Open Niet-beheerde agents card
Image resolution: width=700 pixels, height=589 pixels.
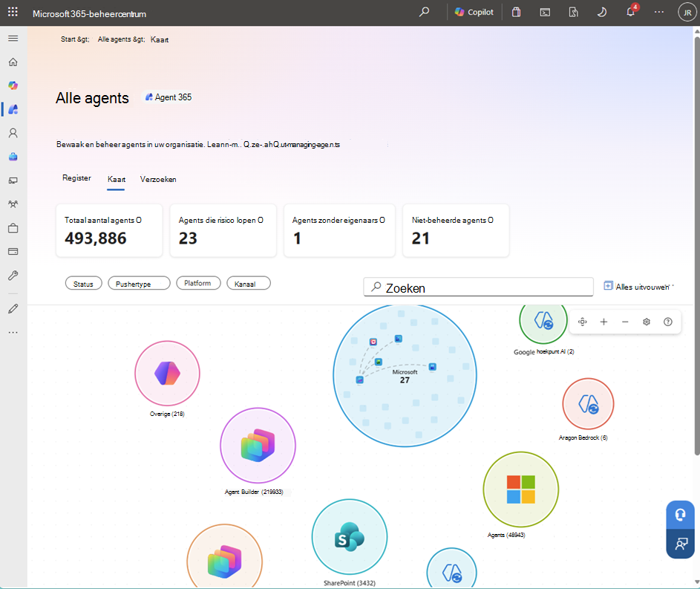pyautogui.click(x=455, y=230)
